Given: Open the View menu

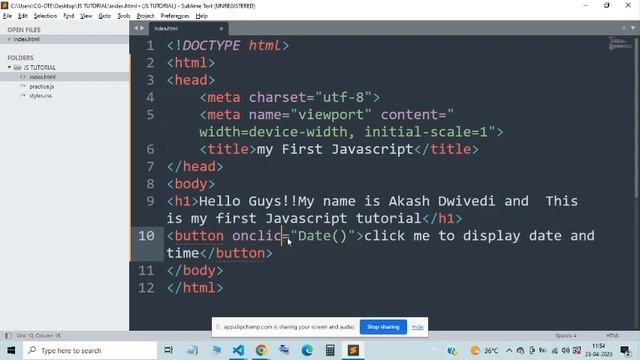Looking at the screenshot, I should click(86, 16).
